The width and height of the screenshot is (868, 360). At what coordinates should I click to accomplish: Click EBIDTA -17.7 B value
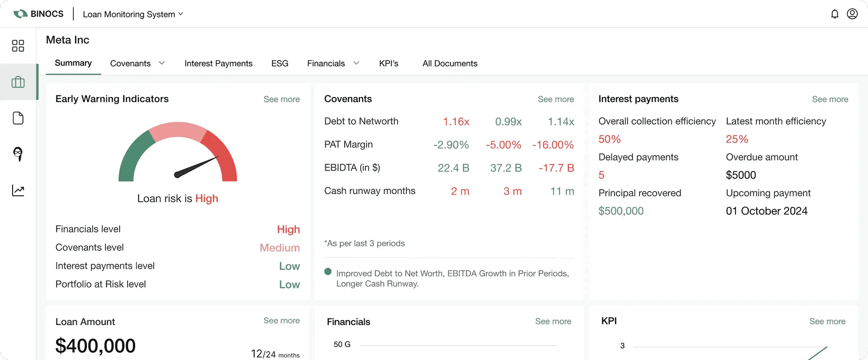[x=556, y=168]
